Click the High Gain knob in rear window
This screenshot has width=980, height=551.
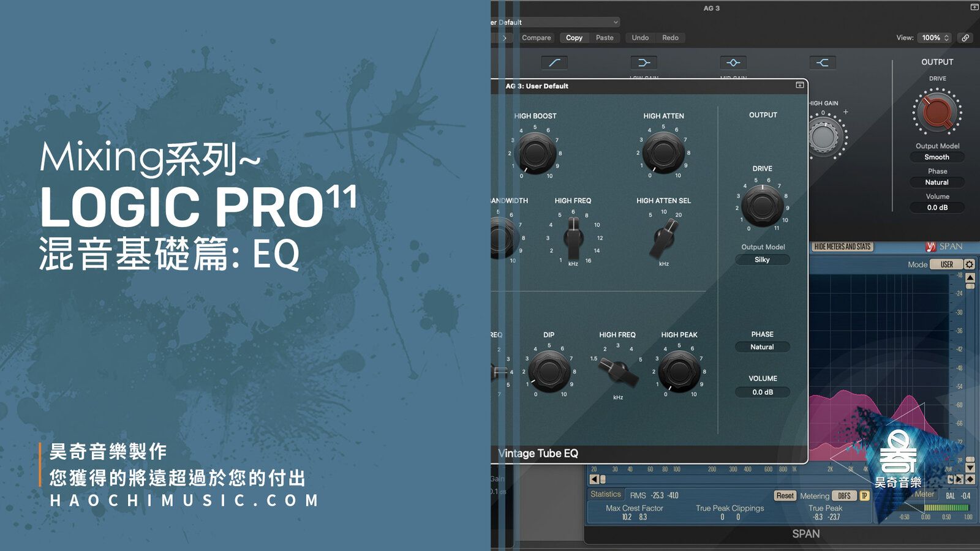824,136
